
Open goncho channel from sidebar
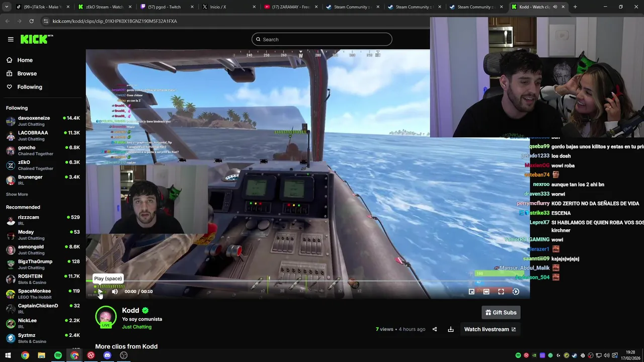[43, 150]
